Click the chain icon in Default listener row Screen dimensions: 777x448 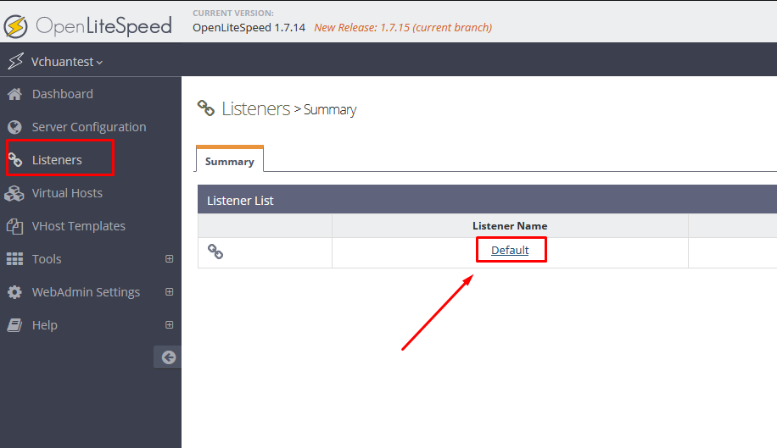coord(216,252)
